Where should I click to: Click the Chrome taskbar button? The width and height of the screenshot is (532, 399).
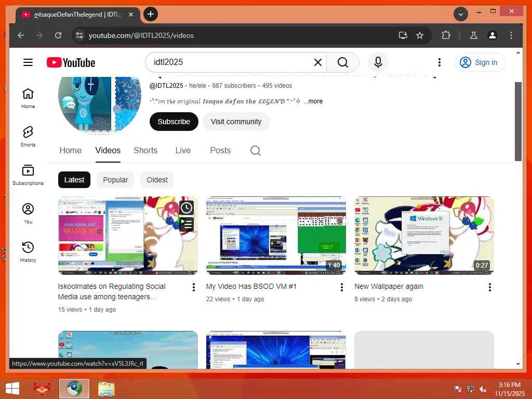(x=74, y=389)
